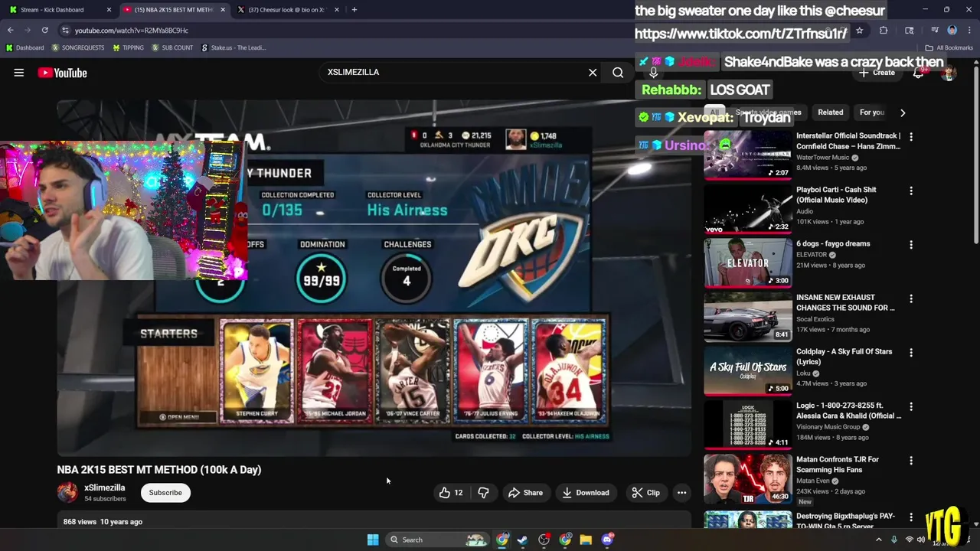The image size is (980, 551).
Task: Select the Related filter chip
Action: click(x=830, y=112)
